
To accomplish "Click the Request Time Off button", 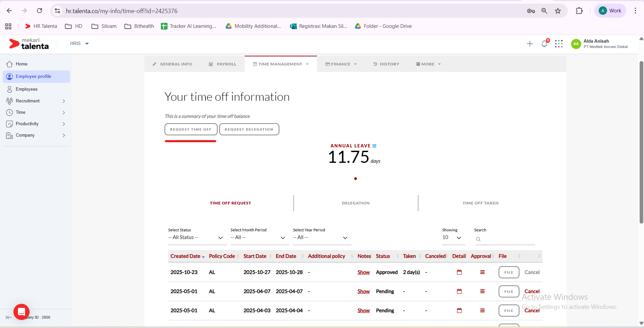I will pyautogui.click(x=191, y=129).
